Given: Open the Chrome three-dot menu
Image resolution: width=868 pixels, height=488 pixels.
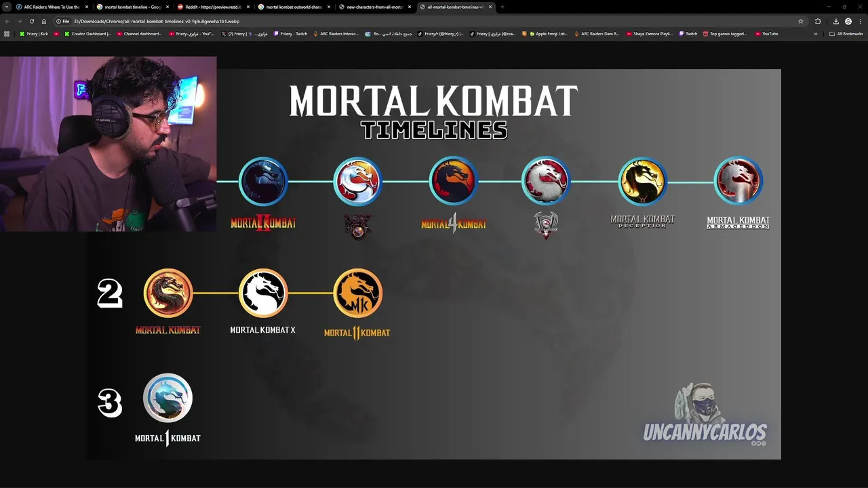Looking at the screenshot, I should coord(861,21).
